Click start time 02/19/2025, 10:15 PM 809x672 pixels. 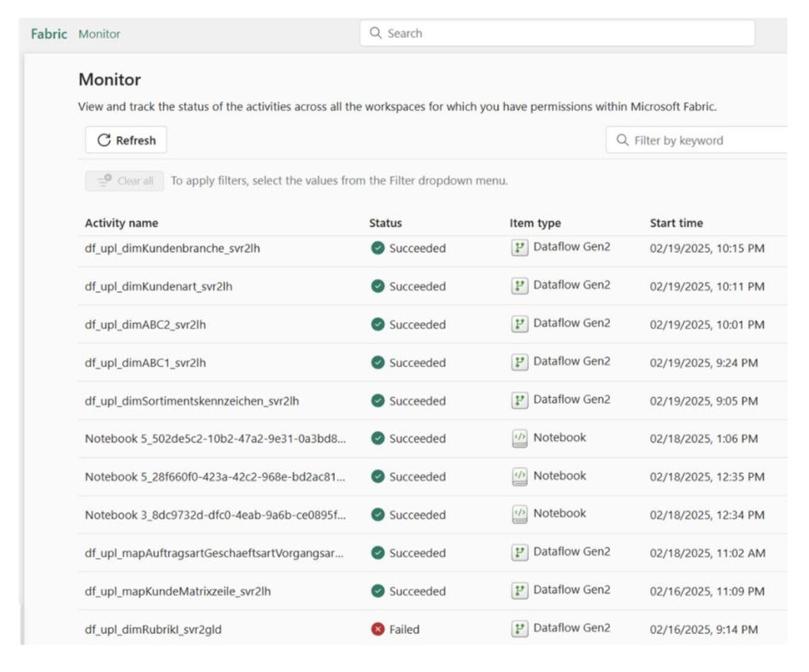click(x=707, y=248)
